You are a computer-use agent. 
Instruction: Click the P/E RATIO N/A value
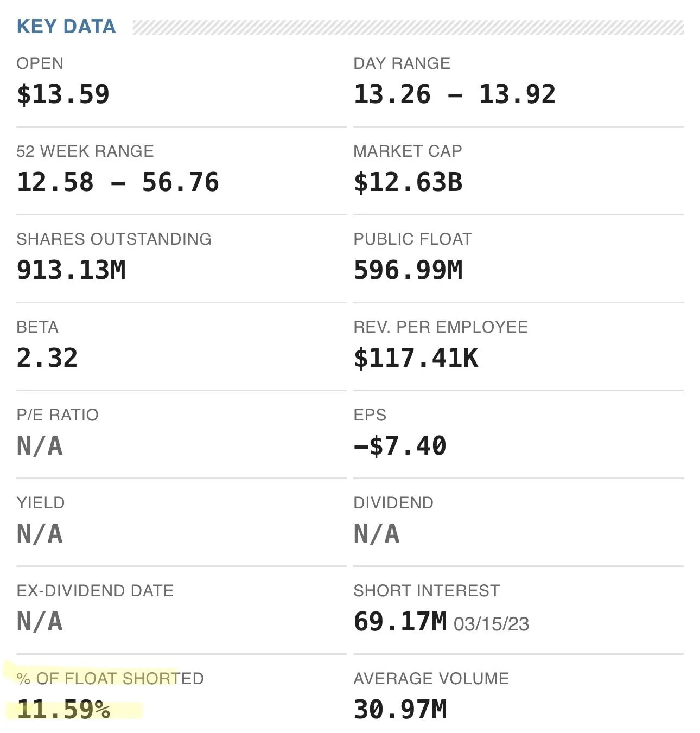(x=40, y=446)
